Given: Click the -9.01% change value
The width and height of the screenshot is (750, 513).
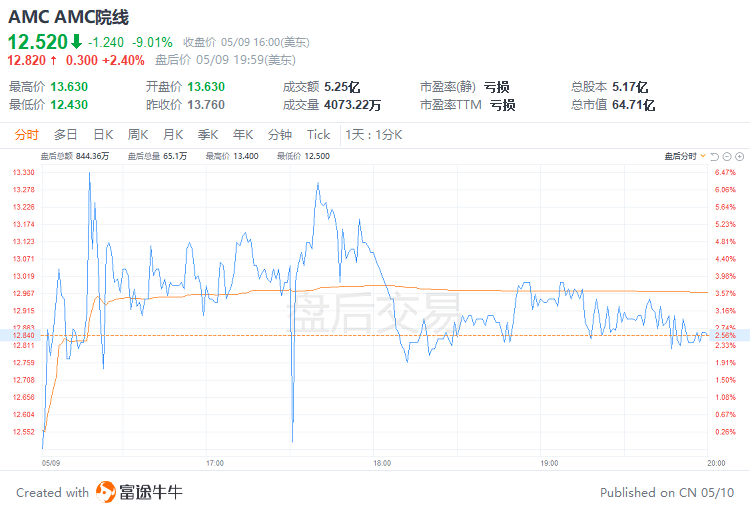Looking at the screenshot, I should click(x=152, y=43).
